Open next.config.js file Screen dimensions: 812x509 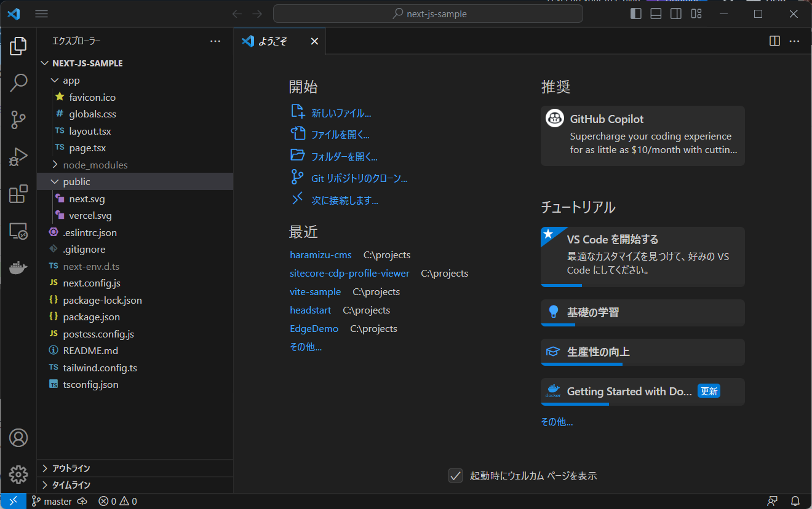135,283
